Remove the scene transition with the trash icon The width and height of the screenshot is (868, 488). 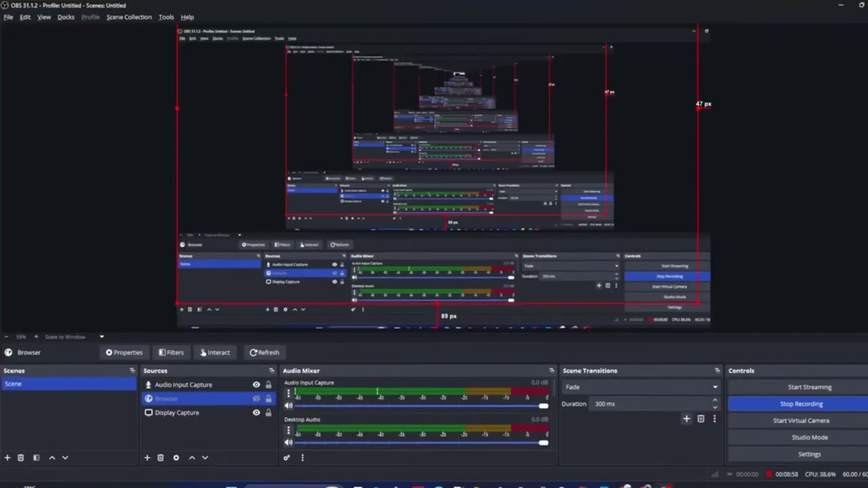(x=701, y=419)
